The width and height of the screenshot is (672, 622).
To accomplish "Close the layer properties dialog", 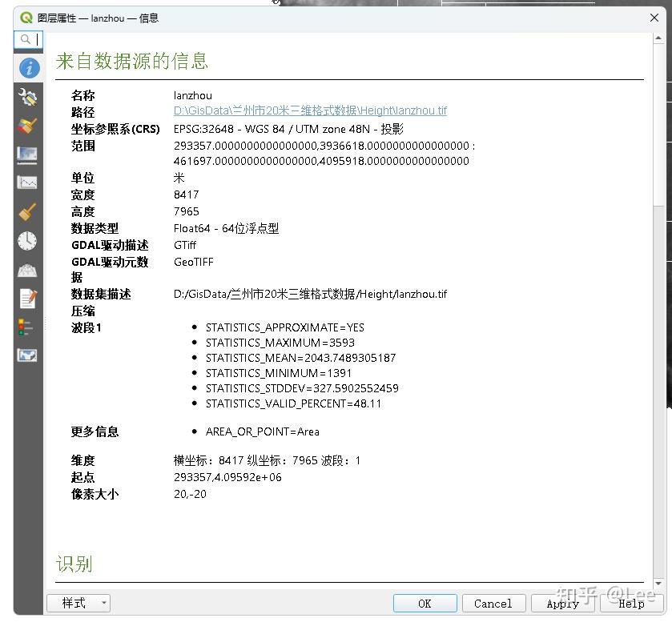I will pos(654,18).
